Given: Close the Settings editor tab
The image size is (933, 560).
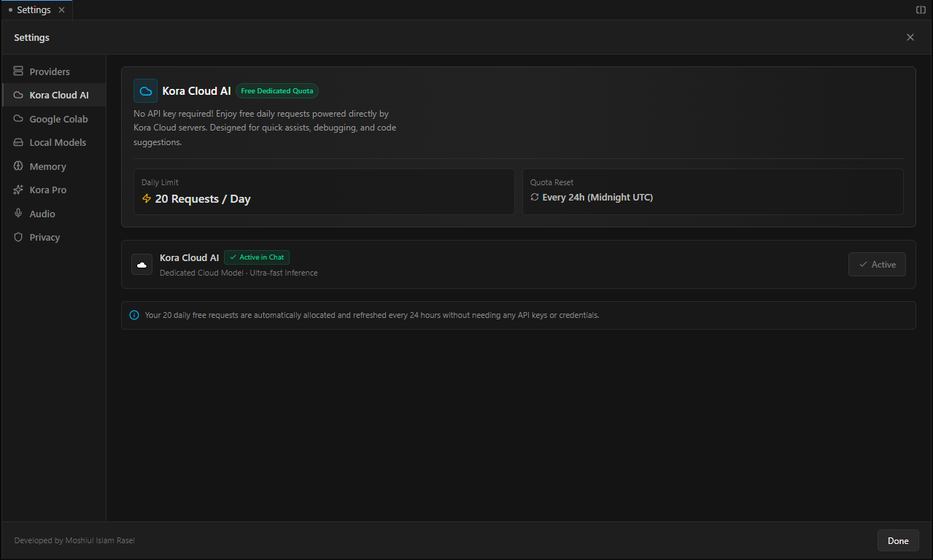Looking at the screenshot, I should (x=61, y=10).
